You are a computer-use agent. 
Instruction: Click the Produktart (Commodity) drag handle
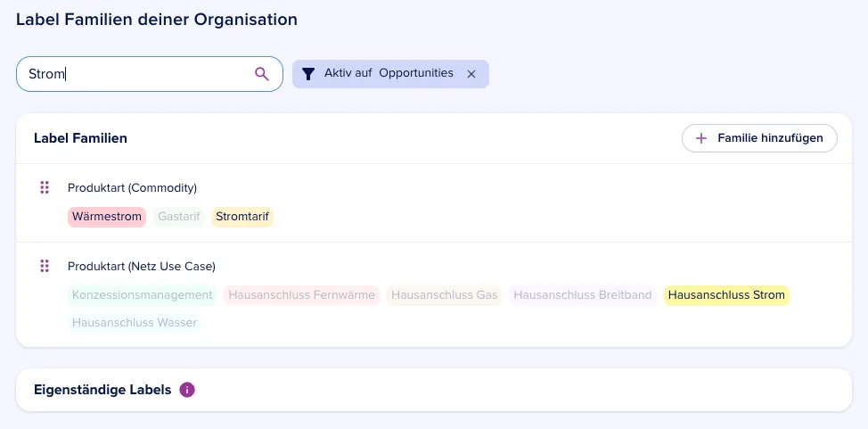click(x=45, y=187)
